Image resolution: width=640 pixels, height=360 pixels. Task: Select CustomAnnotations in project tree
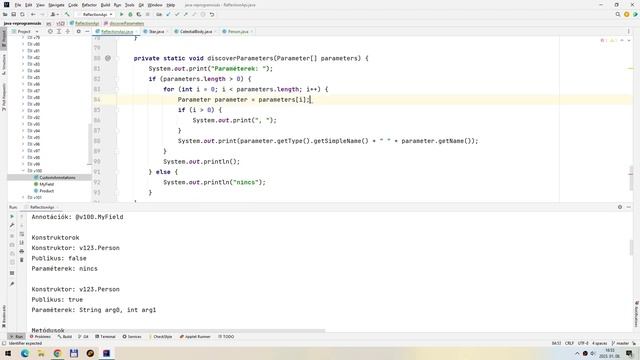click(x=57, y=178)
